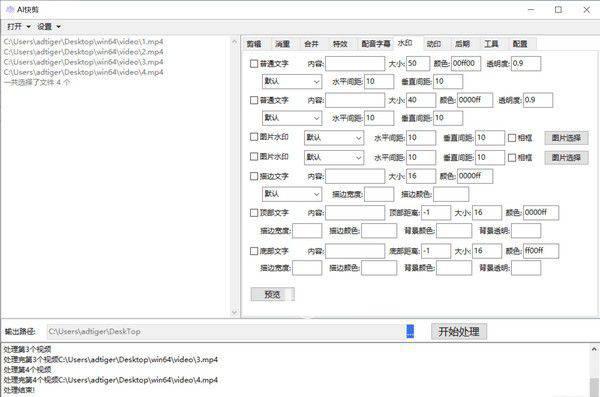Switch to the 配音字幕 tab

[375, 44]
